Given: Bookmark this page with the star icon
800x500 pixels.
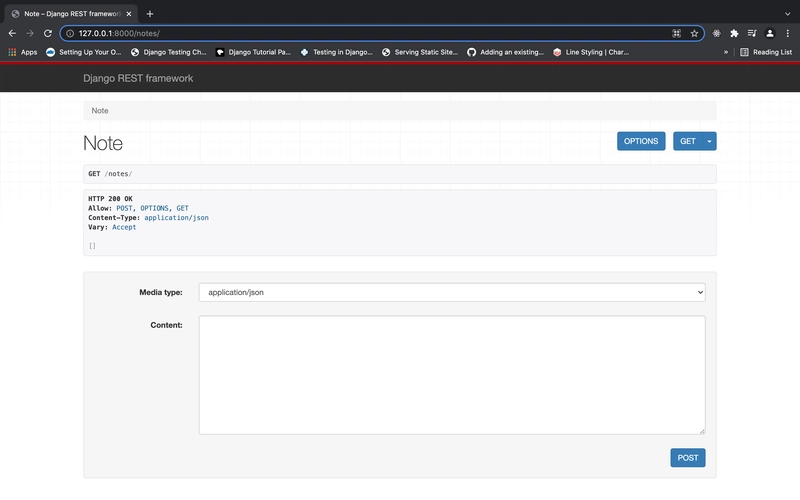Looking at the screenshot, I should pyautogui.click(x=694, y=33).
